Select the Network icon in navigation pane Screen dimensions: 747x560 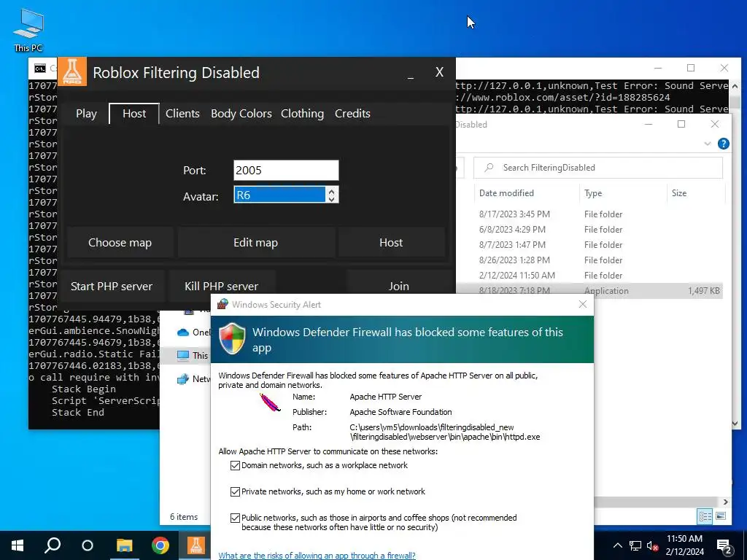pyautogui.click(x=183, y=379)
